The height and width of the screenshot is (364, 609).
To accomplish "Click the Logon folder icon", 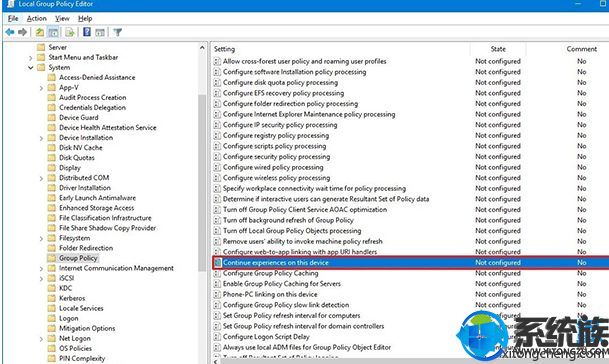I will [x=51, y=318].
